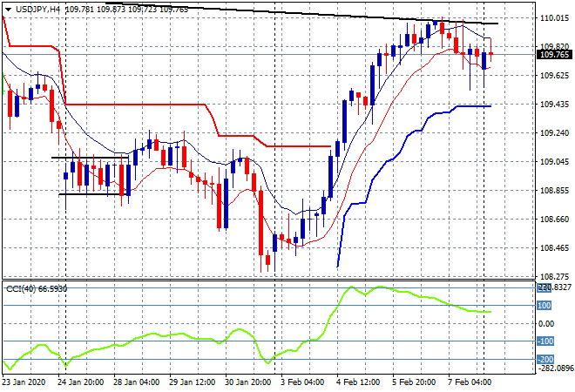This screenshot has height=392, width=575.
Task: Click the 108.660 price axis label
Action: tap(554, 220)
